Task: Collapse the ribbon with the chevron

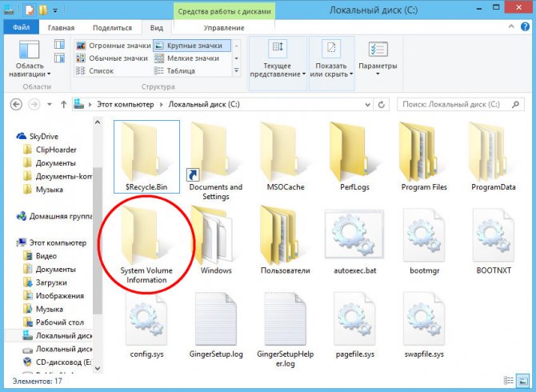Action: (x=511, y=26)
